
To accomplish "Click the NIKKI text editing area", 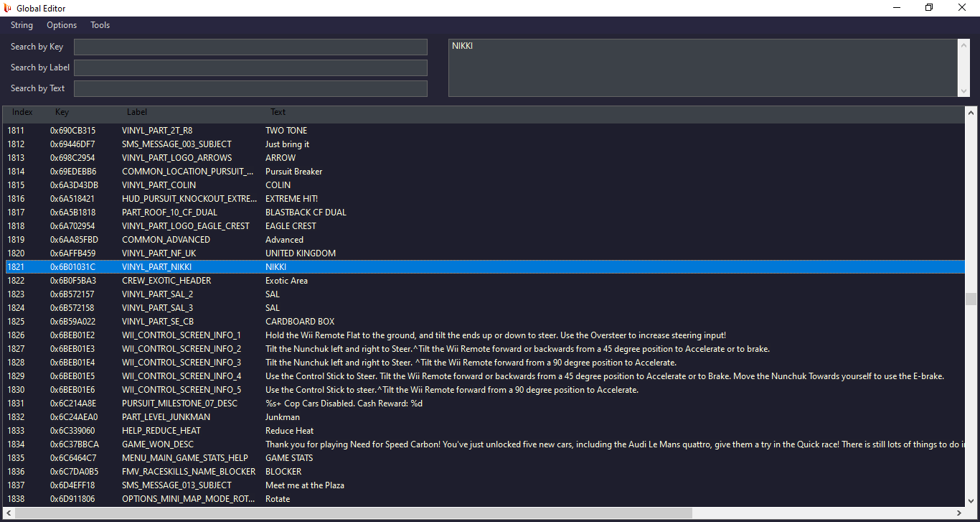I will click(703, 67).
